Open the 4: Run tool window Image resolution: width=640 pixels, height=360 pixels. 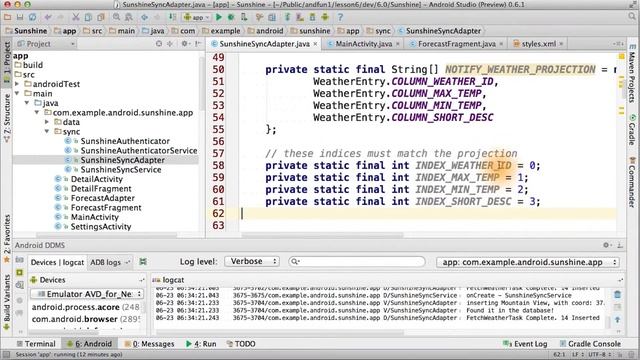[201, 344]
